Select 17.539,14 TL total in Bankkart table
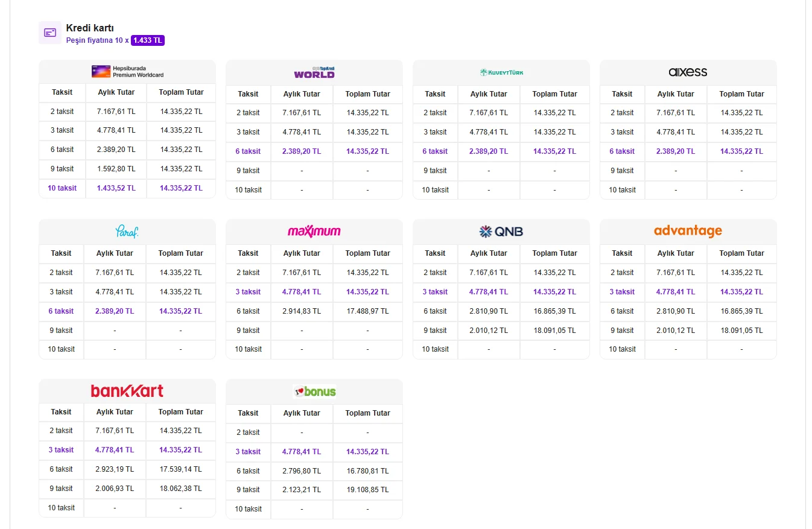This screenshot has height=529, width=812. point(181,469)
